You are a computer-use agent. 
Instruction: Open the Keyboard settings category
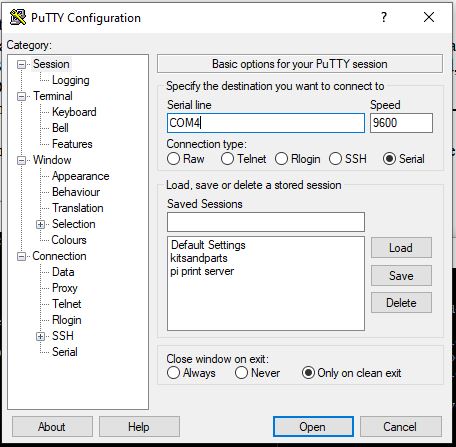click(74, 112)
